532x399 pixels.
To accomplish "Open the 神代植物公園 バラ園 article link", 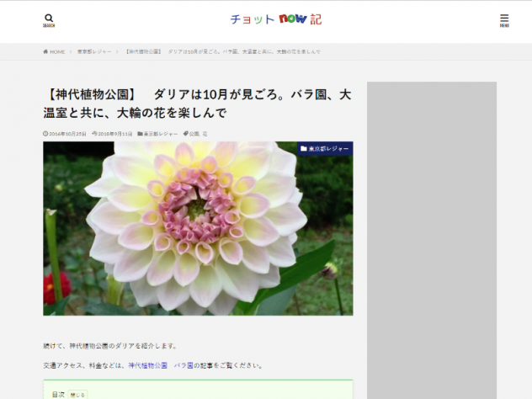I will click(161, 365).
